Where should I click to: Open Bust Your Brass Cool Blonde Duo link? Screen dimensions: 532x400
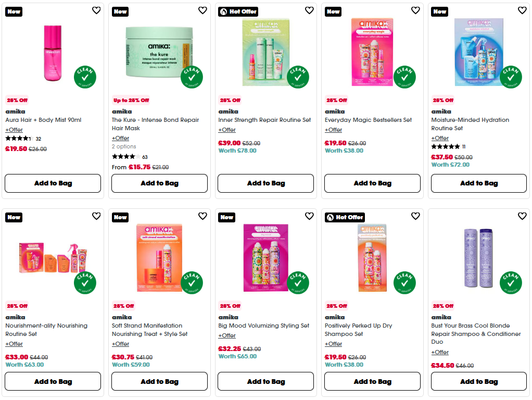(x=476, y=333)
